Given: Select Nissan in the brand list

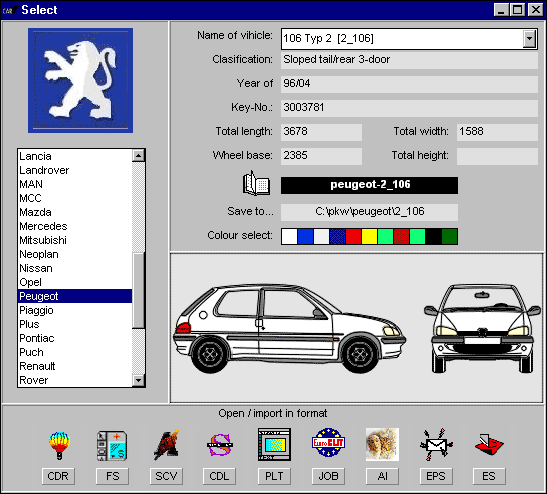Looking at the screenshot, I should coord(75,268).
